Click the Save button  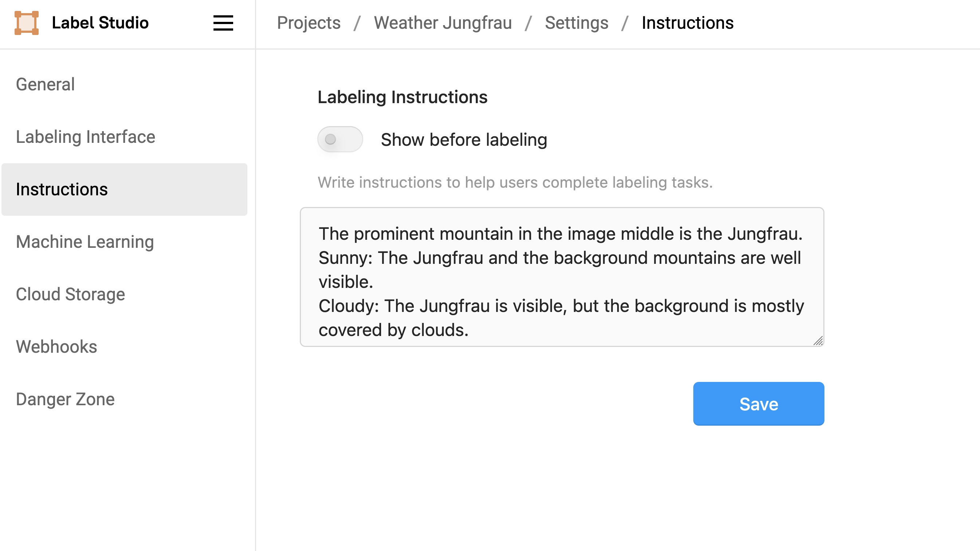(x=758, y=404)
